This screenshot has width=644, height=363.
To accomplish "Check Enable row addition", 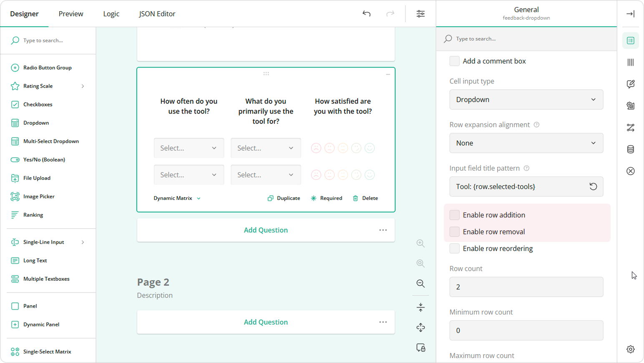I will coord(455,215).
